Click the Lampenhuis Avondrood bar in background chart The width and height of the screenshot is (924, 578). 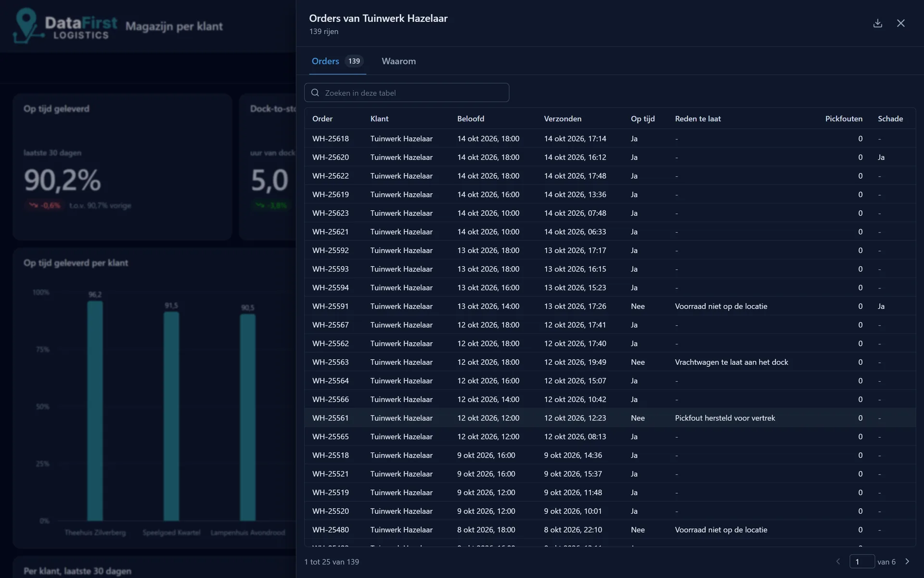tap(248, 417)
